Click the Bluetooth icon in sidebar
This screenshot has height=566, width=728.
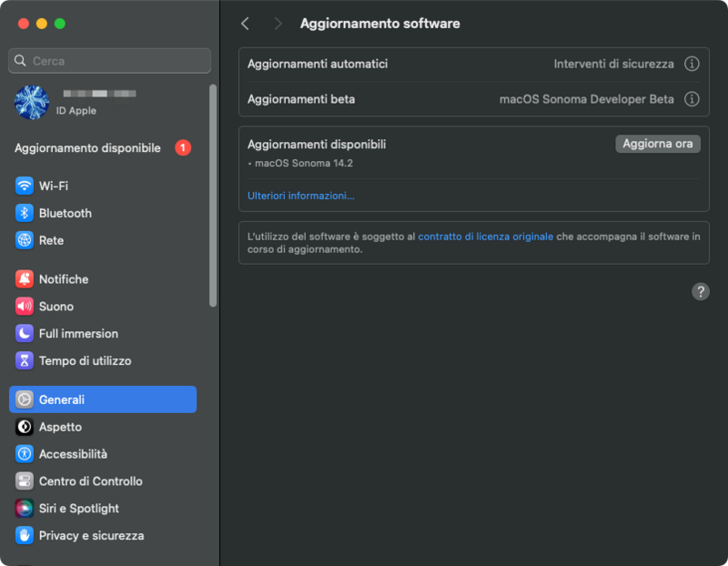(x=25, y=213)
